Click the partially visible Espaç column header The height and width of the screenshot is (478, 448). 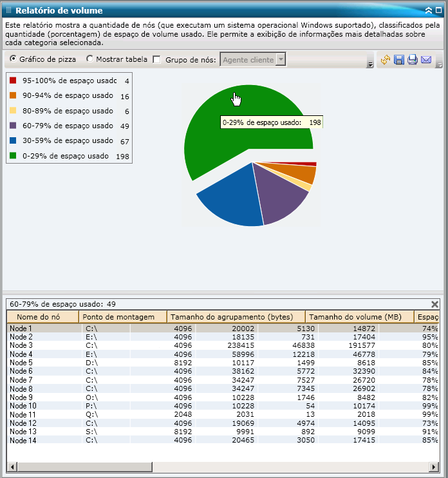427,317
